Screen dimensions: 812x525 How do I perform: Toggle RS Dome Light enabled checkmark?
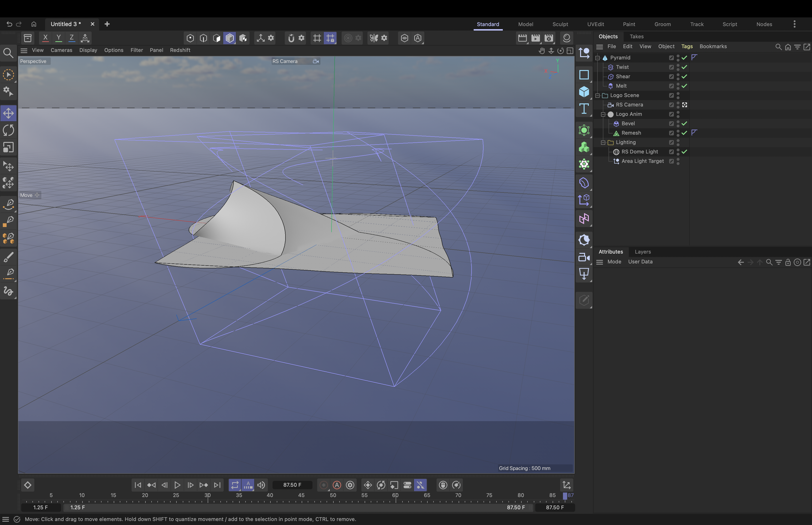click(x=684, y=152)
